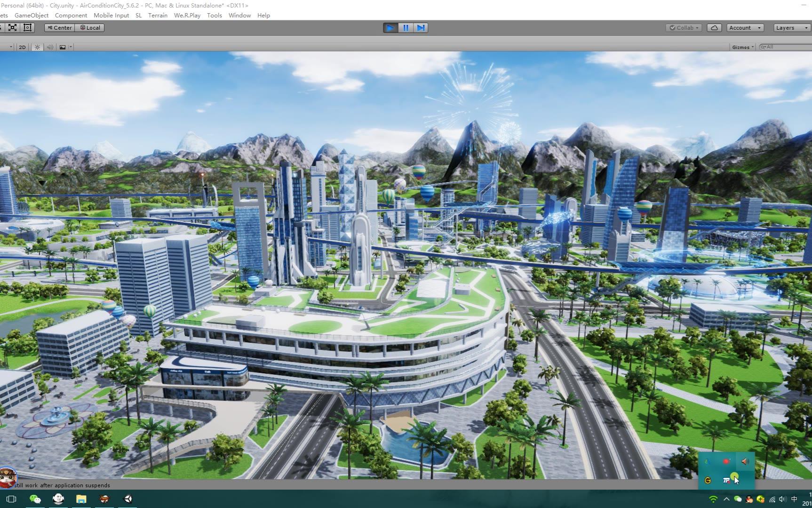The image size is (812, 508).
Task: Click the speaker icon in the tray popup
Action: coord(745,462)
